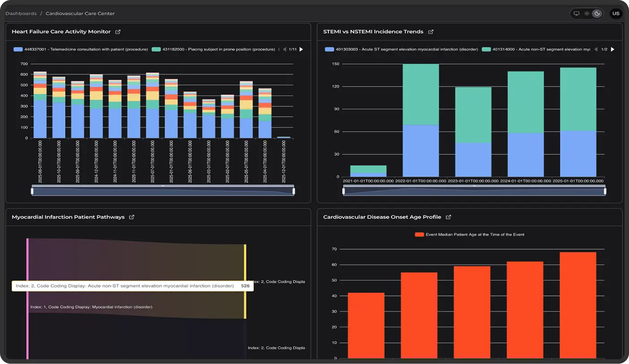The width and height of the screenshot is (629, 364).
Task: Open Cardiovascular Disease Onset Age Profile externally
Action: pyautogui.click(x=448, y=217)
